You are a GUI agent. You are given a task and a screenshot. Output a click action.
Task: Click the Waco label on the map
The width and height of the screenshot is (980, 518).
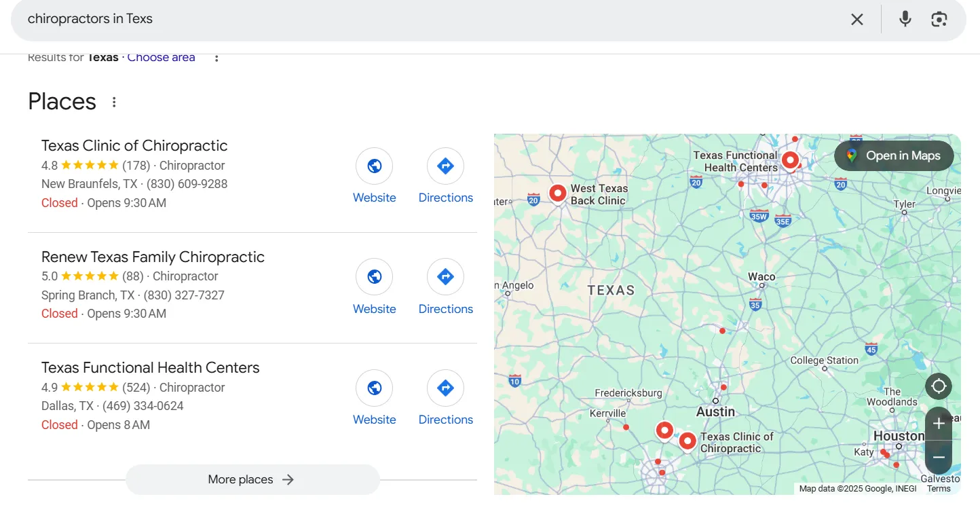click(761, 277)
